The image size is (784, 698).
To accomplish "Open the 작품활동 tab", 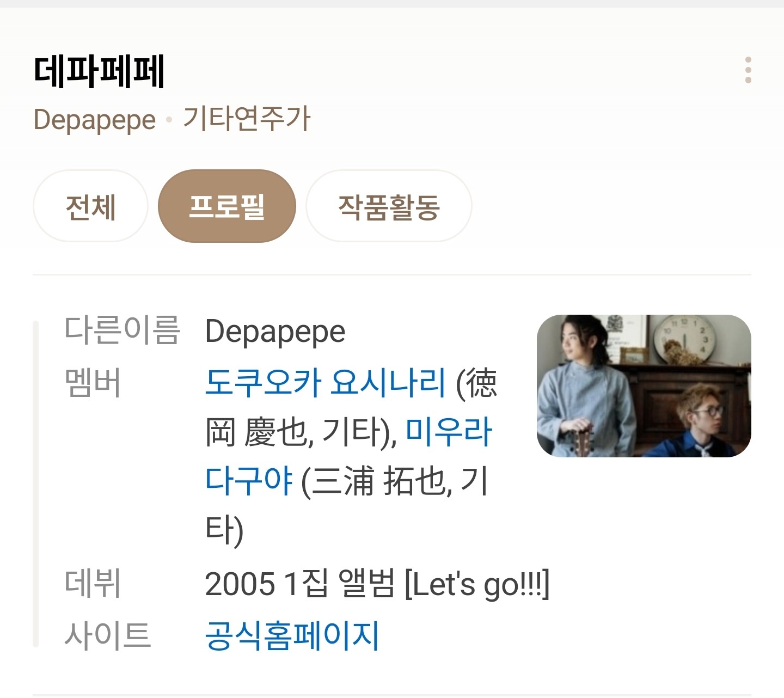I will (389, 206).
